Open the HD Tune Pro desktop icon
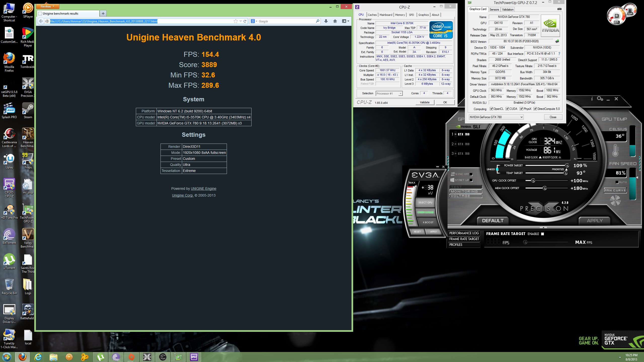 [9, 211]
